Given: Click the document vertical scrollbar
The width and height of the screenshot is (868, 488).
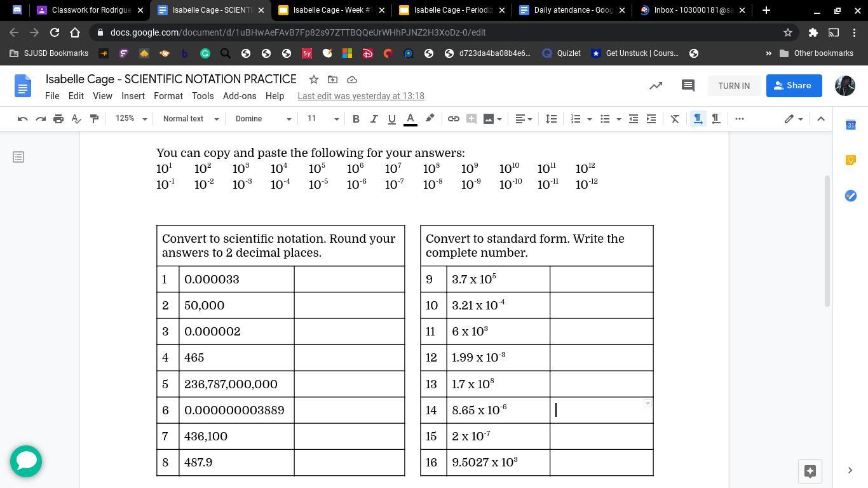Looking at the screenshot, I should (827, 241).
